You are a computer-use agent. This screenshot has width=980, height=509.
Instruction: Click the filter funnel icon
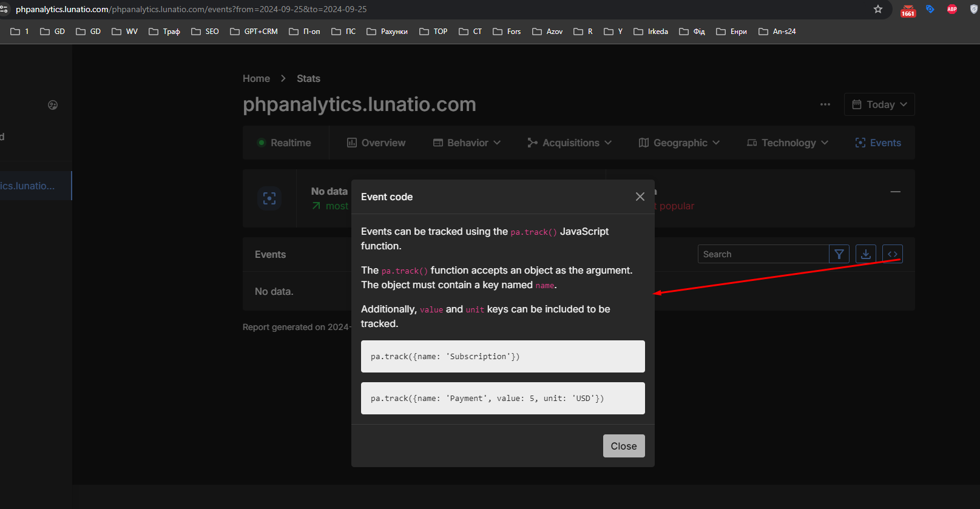[x=839, y=254]
